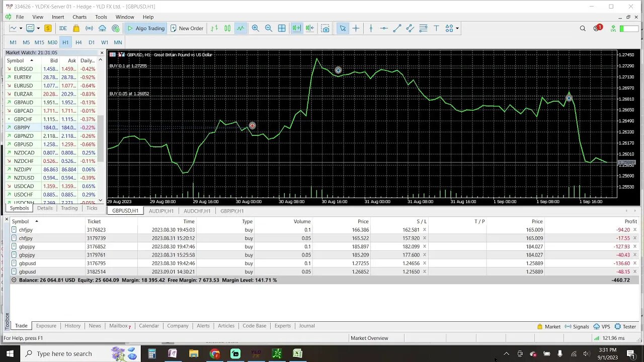Click the search magnifier icon
Screen dimensions: 644x362
583,28
